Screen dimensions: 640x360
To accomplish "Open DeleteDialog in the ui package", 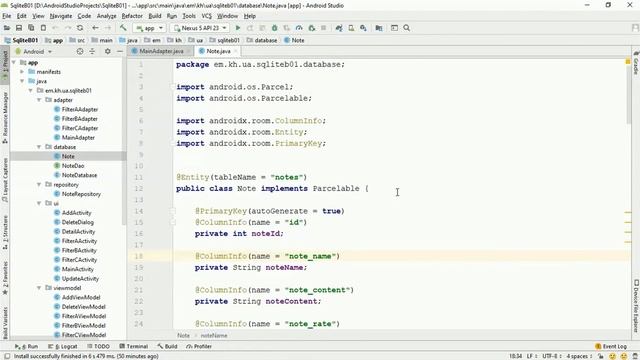I will coord(78,222).
